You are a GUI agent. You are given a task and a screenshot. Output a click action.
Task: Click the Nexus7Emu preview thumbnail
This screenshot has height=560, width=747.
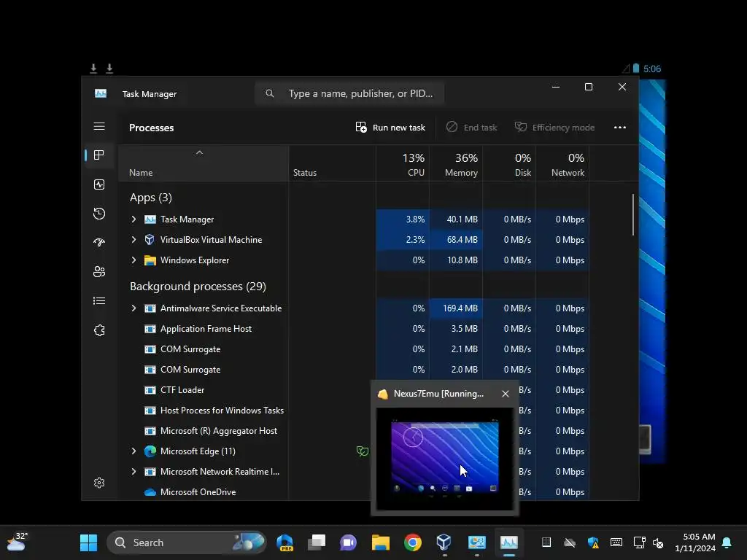[x=445, y=459]
